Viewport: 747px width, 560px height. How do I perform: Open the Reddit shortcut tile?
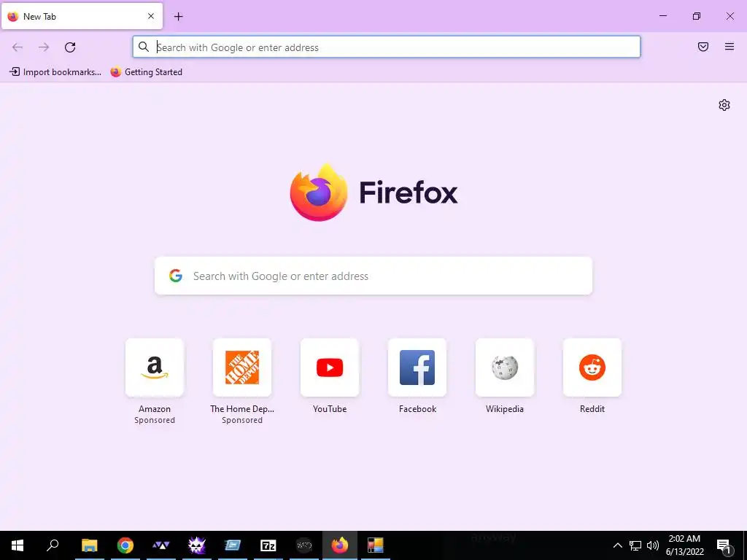[x=592, y=367]
